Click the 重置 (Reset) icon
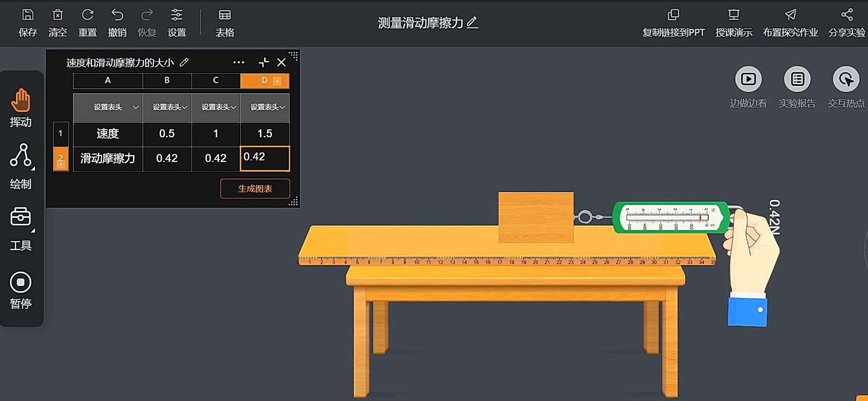The height and width of the screenshot is (401, 868). coord(87,16)
